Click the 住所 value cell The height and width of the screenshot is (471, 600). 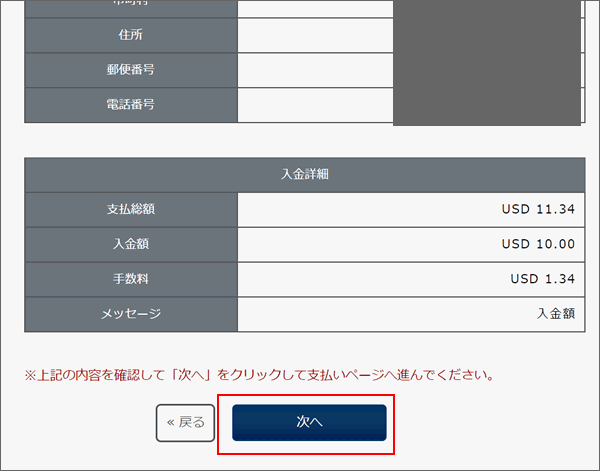point(315,35)
